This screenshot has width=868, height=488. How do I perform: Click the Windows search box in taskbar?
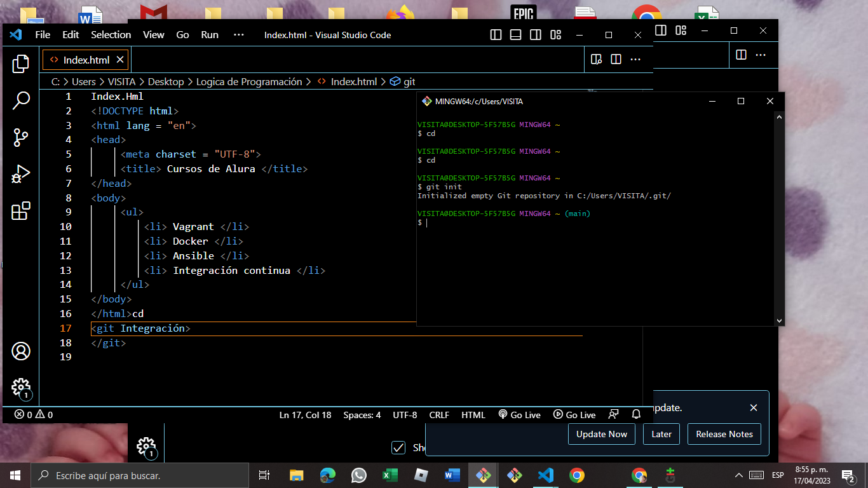(x=140, y=475)
